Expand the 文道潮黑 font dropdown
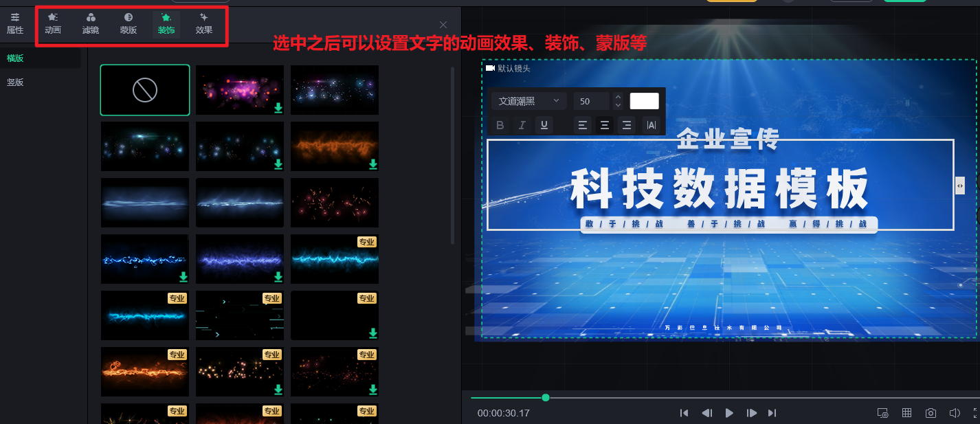This screenshot has height=424, width=980. coord(529,101)
